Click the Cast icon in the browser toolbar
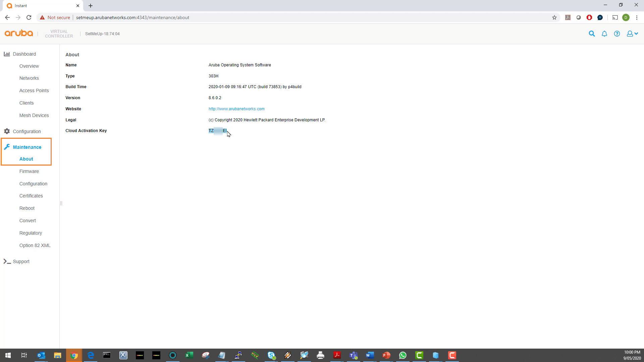Image resolution: width=644 pixels, height=362 pixels. click(615, 17)
